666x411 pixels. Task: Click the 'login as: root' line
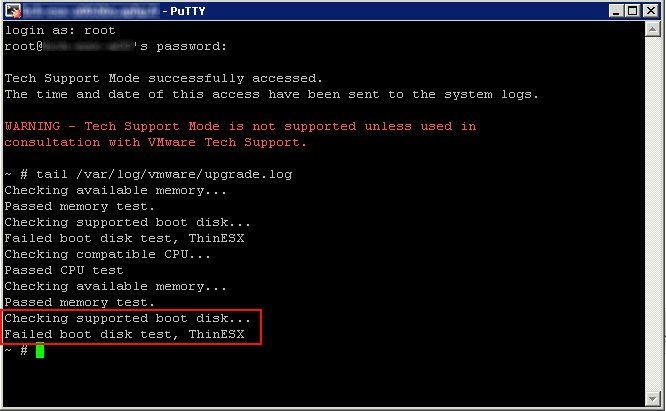(60, 31)
